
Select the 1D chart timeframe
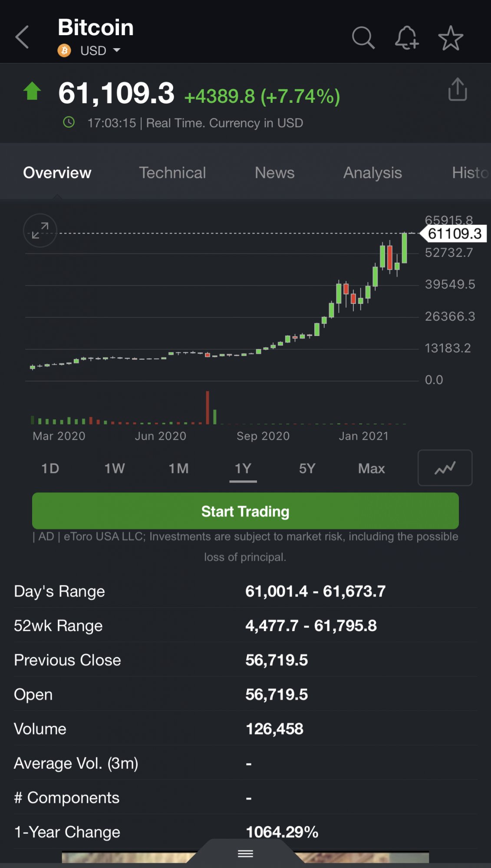(50, 469)
